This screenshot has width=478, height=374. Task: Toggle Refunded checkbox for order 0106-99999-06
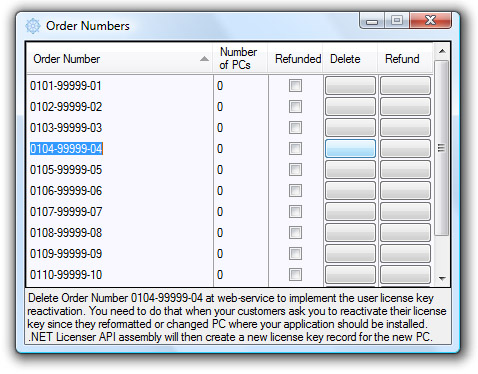(x=295, y=191)
